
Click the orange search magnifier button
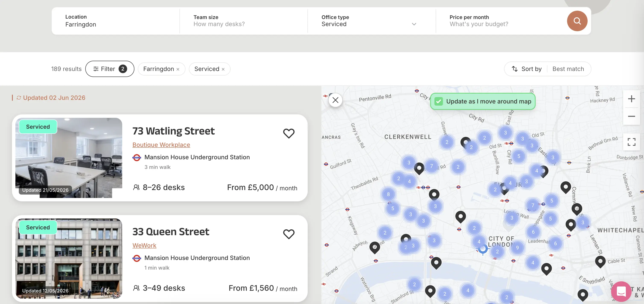click(577, 21)
